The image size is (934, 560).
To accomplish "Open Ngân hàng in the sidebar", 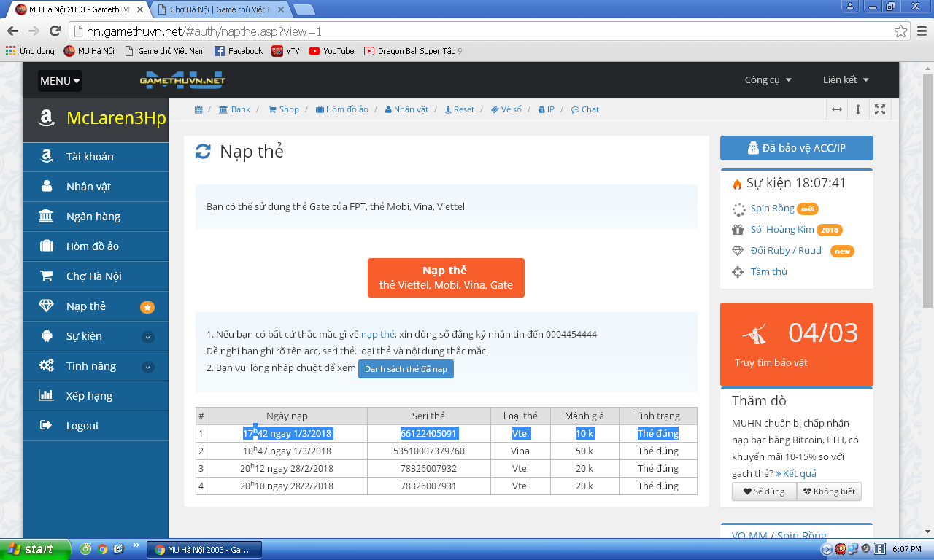I will (x=93, y=217).
